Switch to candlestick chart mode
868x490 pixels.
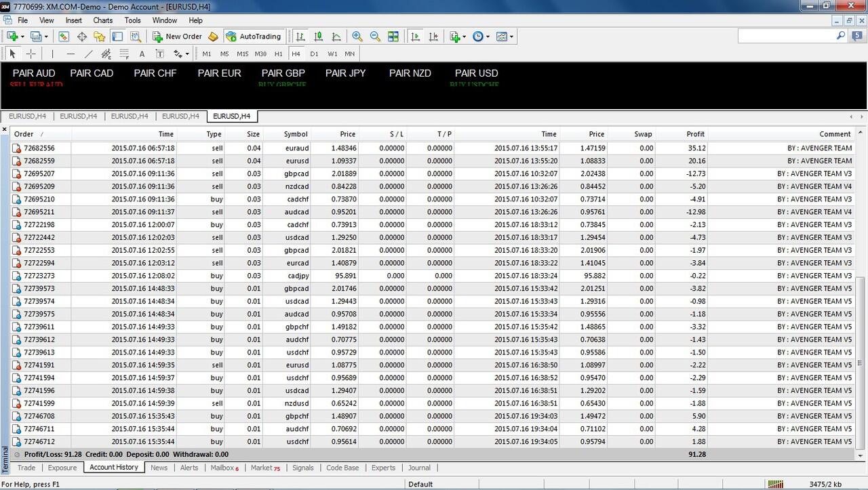[318, 37]
